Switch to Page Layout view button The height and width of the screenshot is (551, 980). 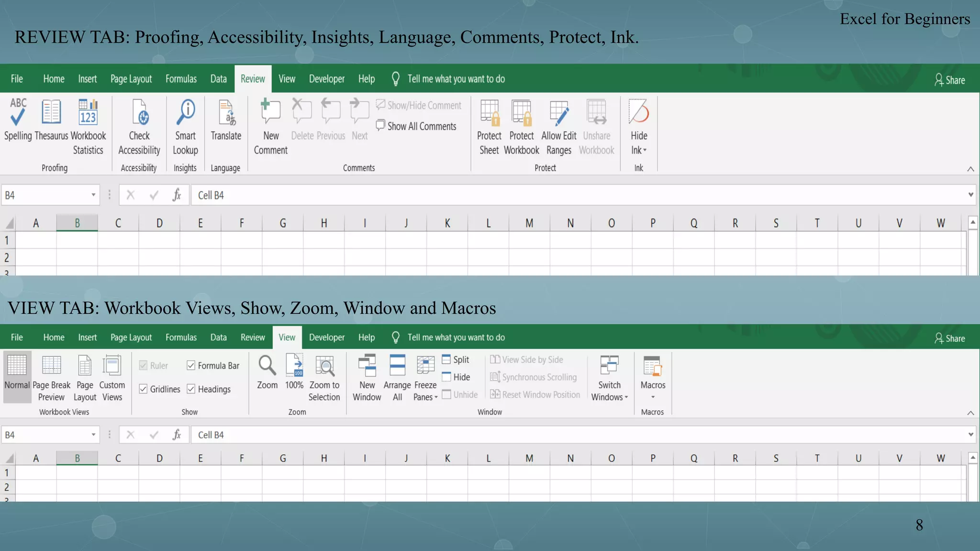85,378
